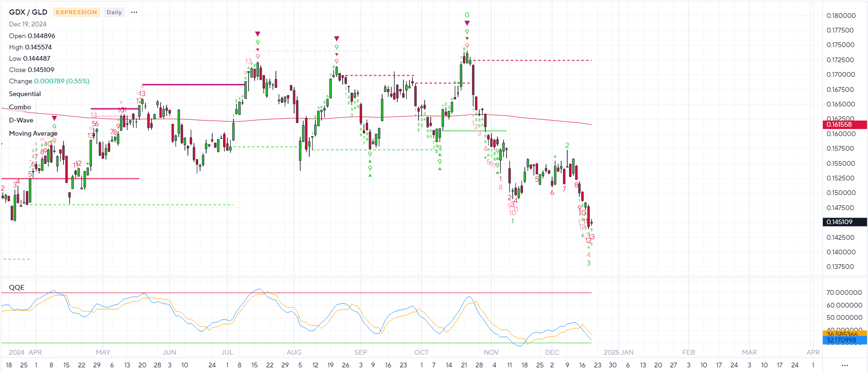The image size is (868, 373).
Task: Select the red triangle above the mid-July peak
Action: pyautogui.click(x=257, y=34)
